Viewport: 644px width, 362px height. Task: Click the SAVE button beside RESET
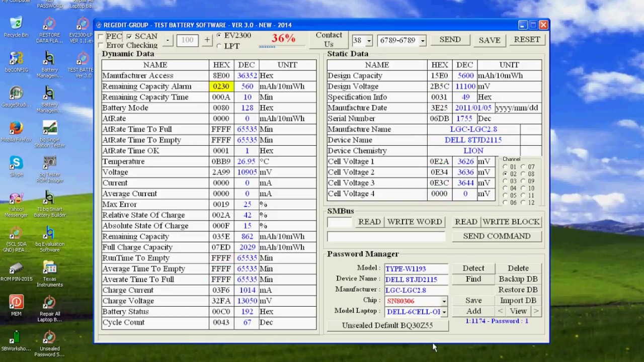click(x=490, y=40)
